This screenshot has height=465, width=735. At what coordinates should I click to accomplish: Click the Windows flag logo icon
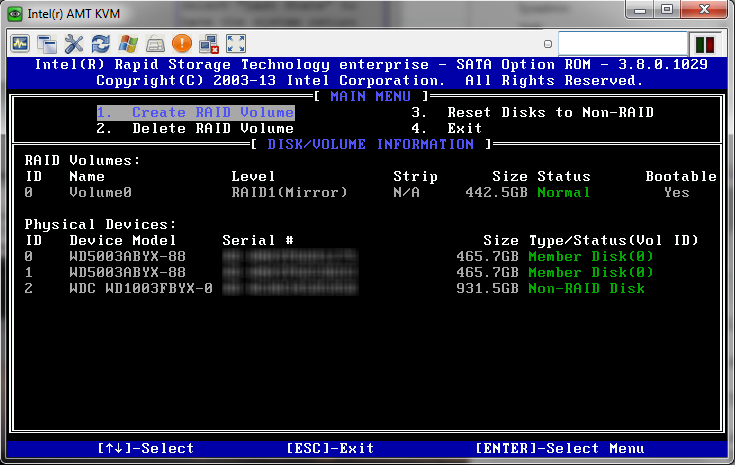pyautogui.click(x=128, y=44)
